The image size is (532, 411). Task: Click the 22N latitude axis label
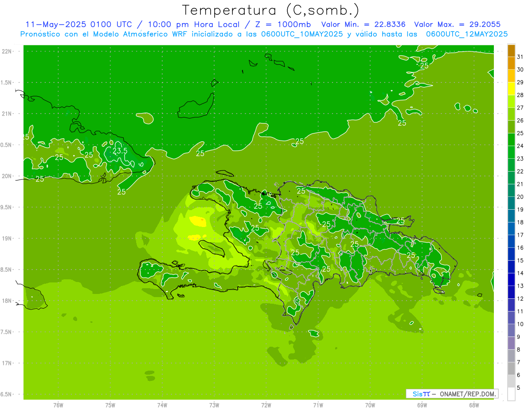coord(7,51)
